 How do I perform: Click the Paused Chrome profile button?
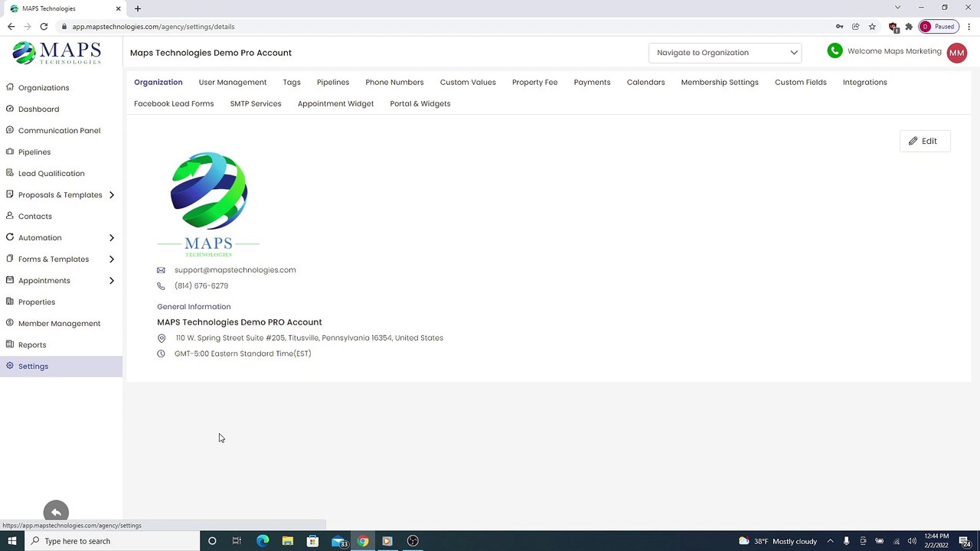(x=938, y=26)
